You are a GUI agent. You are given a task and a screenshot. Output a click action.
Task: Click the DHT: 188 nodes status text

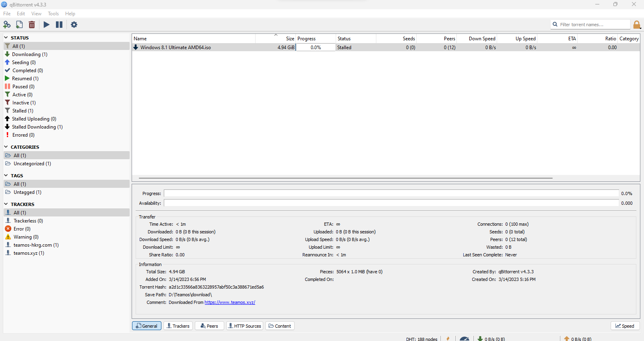421,339
